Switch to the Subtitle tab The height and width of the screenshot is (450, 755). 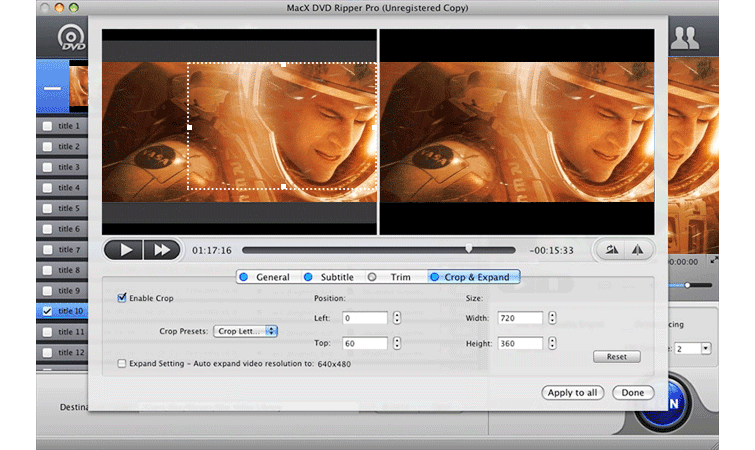tap(330, 277)
